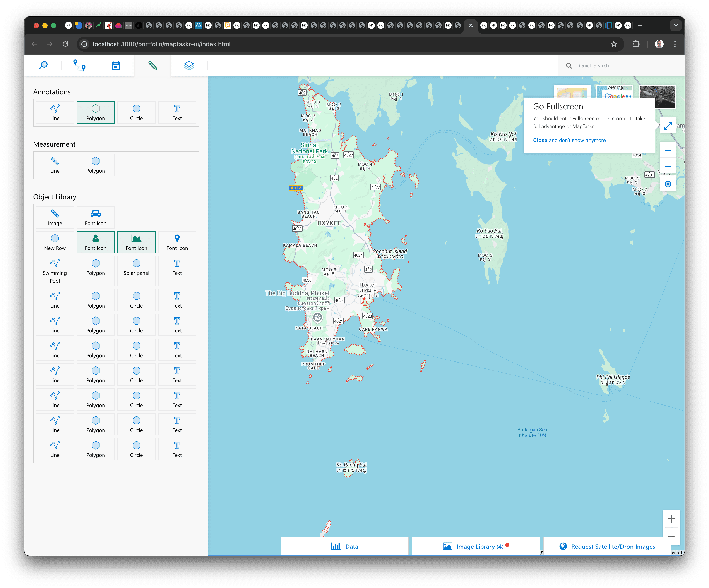Viewport: 709px width, 588px height.
Task: Open the magnifier search tab
Action: [x=43, y=65]
